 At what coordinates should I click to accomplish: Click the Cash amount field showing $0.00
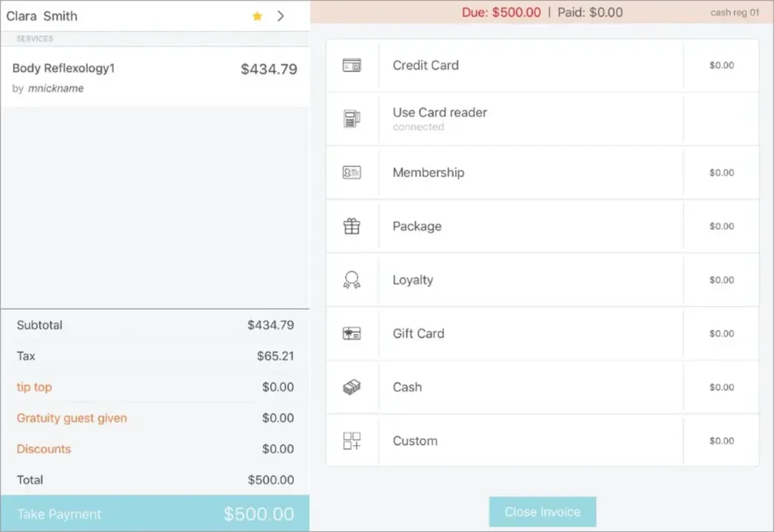(x=721, y=387)
